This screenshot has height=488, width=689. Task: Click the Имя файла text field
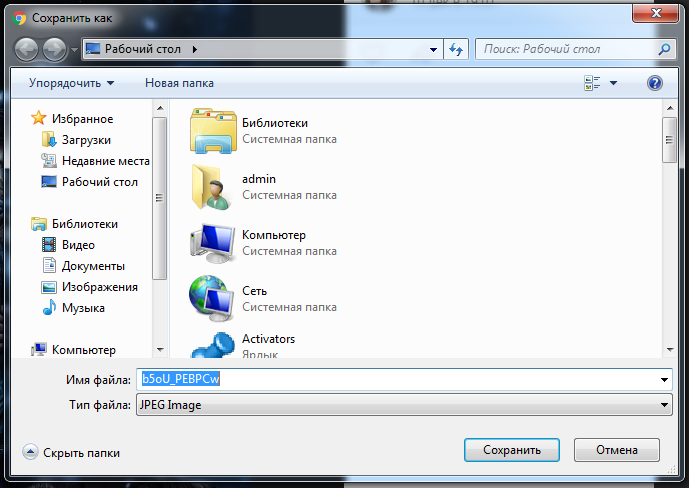400,380
